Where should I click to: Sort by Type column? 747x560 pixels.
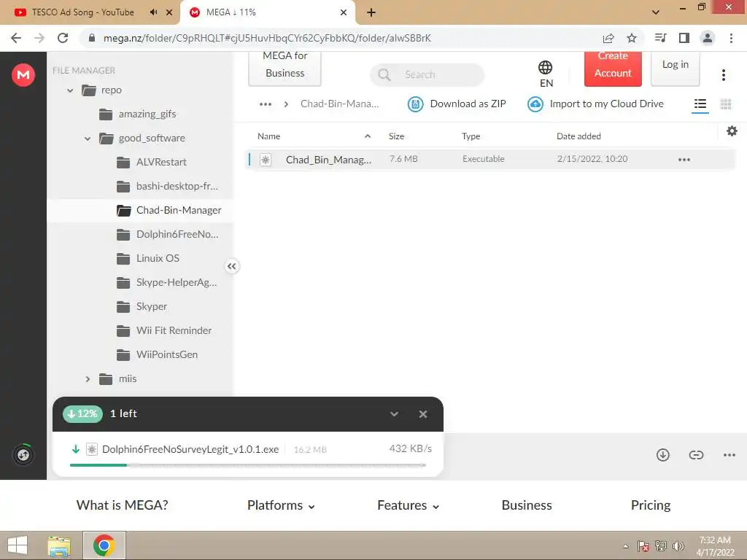pyautogui.click(x=471, y=136)
